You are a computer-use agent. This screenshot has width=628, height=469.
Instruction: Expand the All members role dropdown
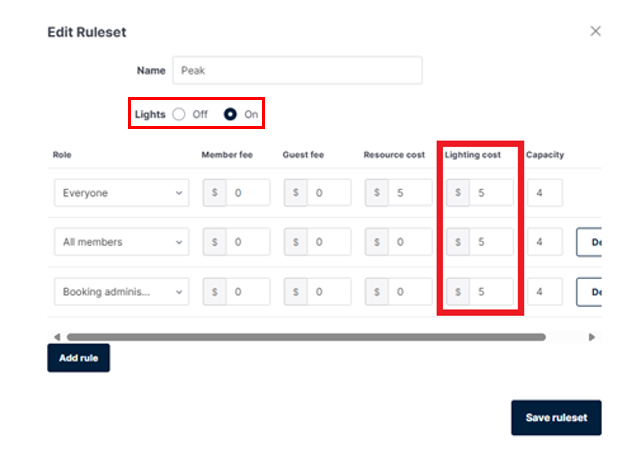click(x=121, y=242)
